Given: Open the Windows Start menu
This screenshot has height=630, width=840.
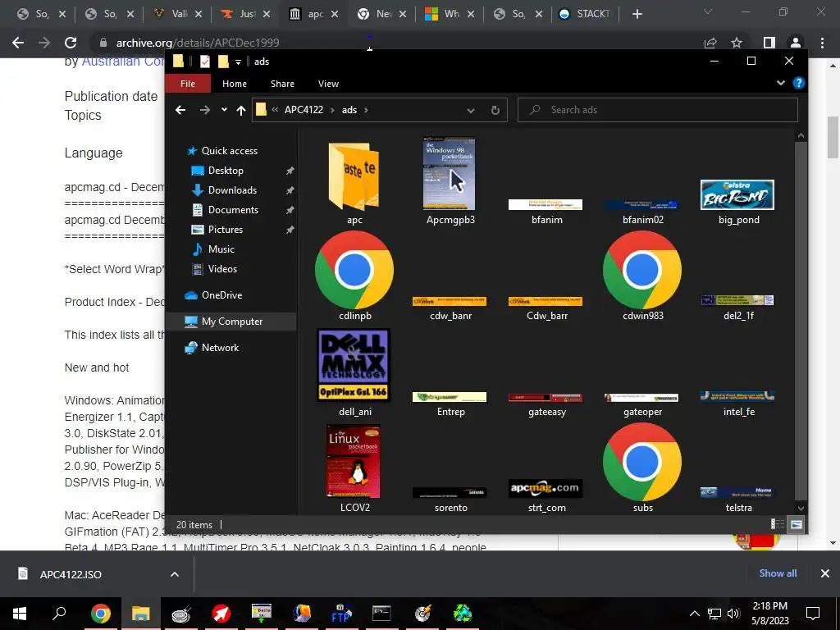Looking at the screenshot, I should coord(20,614).
